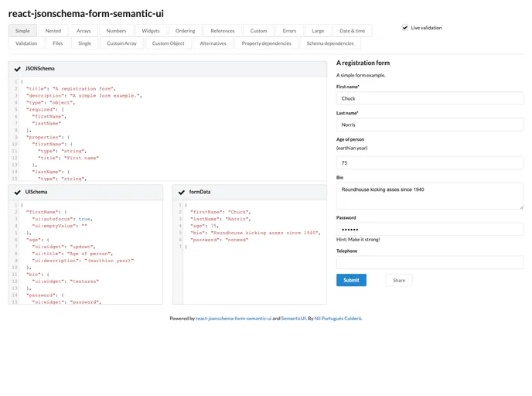532x396 pixels.
Task: Submit the registration form
Action: 351,280
